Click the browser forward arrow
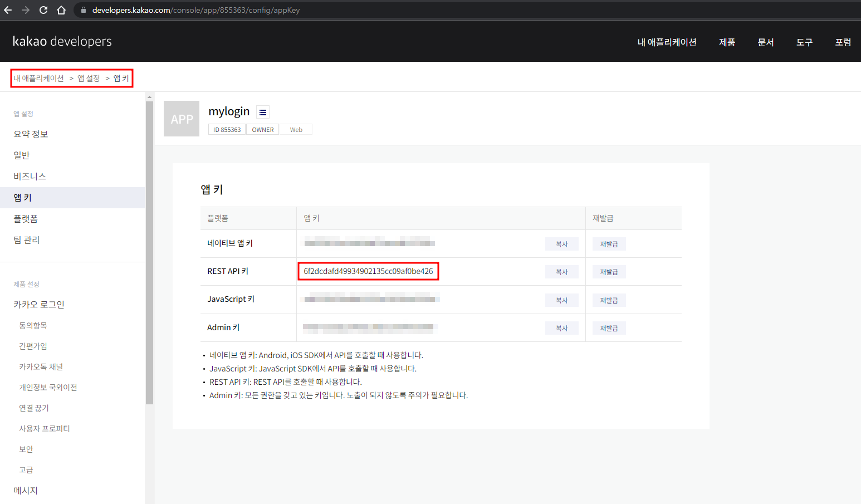This screenshot has height=504, width=861. [26, 10]
